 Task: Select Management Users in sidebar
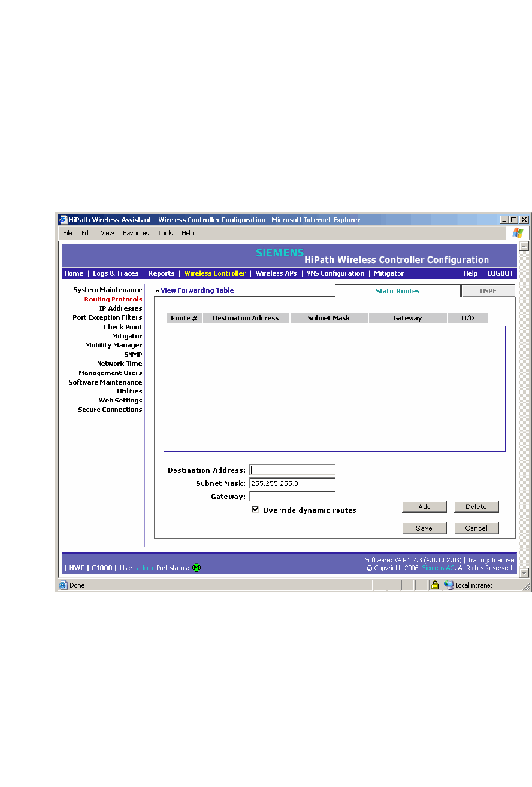[110, 373]
